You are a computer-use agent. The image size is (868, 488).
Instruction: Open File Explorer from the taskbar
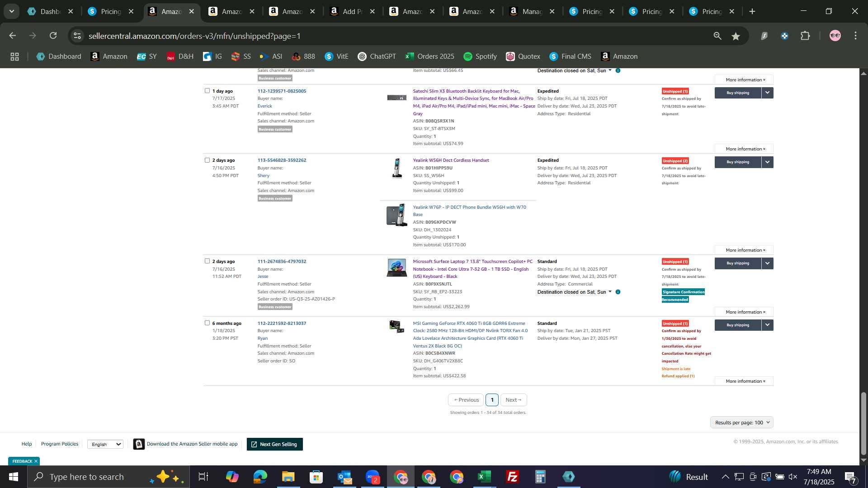tap(288, 477)
